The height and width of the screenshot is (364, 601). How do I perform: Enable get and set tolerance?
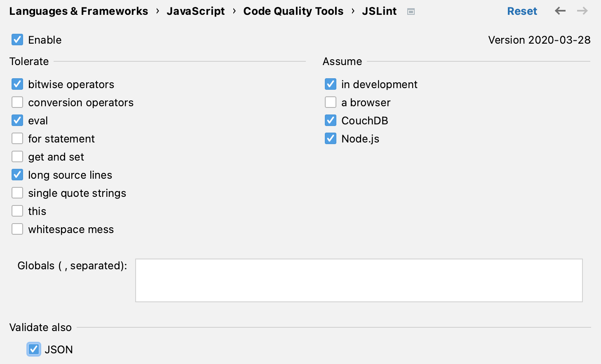click(17, 157)
